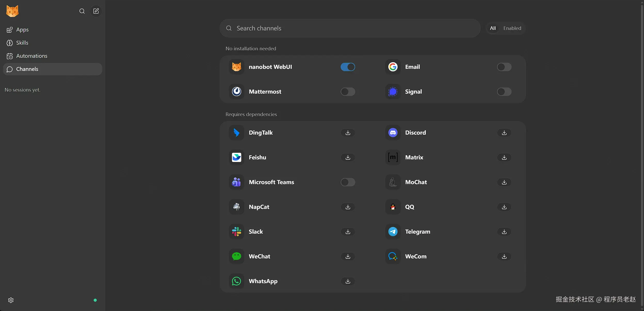Click the Slack logo icon
Screen dimensions: 644x311
tap(237, 232)
